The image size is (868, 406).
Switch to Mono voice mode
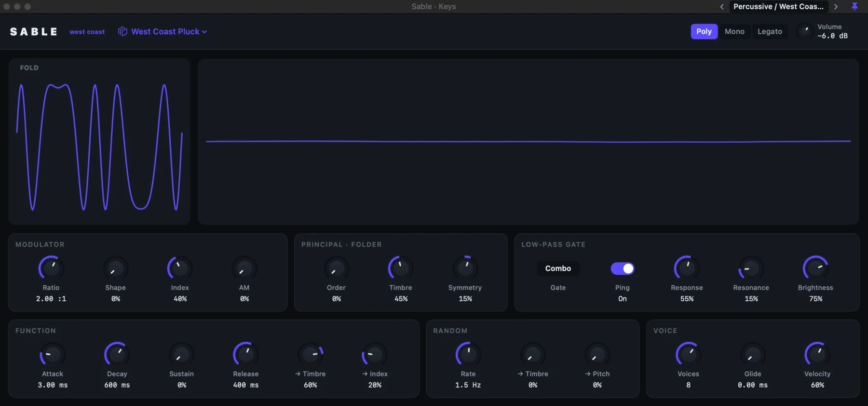[734, 31]
